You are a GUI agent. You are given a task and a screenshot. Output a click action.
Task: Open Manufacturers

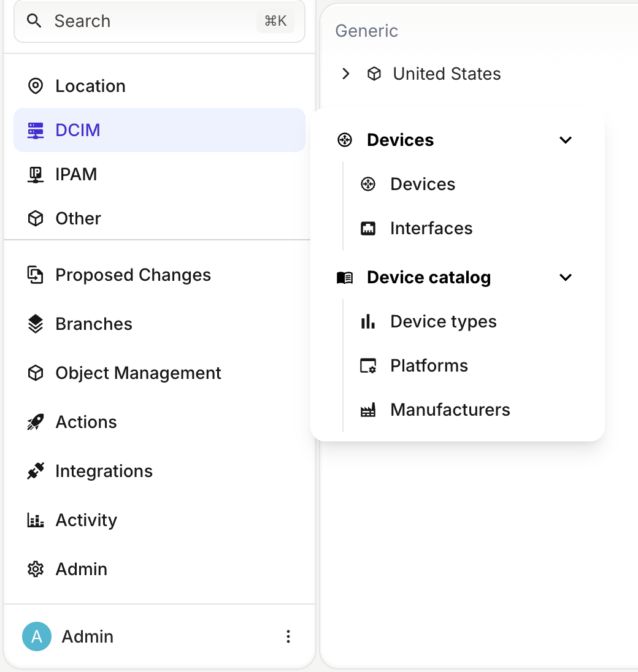(x=450, y=410)
